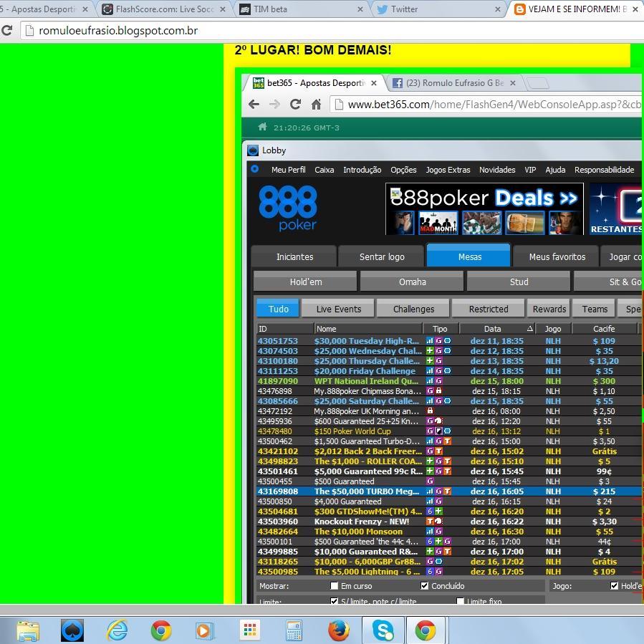Click the Lobby window title icon

tap(253, 150)
